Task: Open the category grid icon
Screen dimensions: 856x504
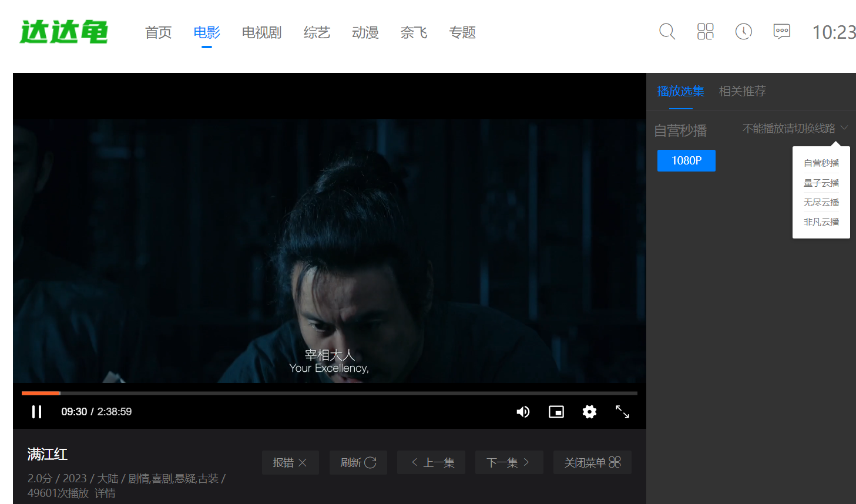Action: pos(705,32)
